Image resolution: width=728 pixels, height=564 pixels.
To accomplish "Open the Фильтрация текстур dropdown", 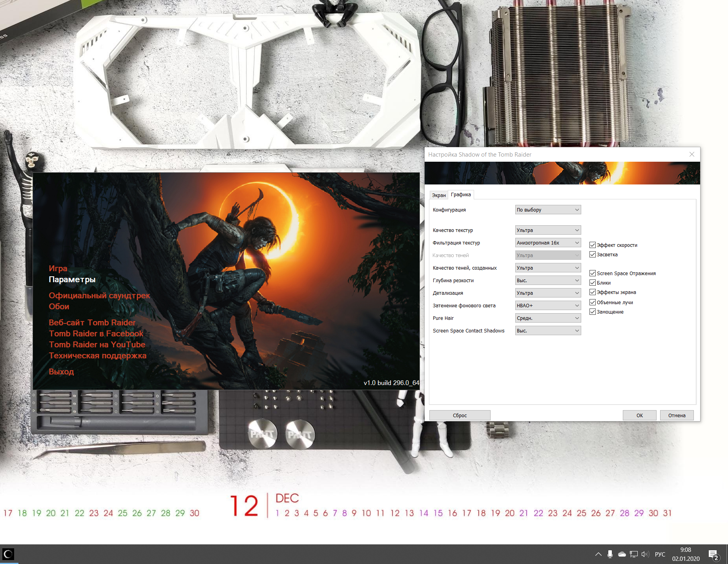I will [548, 243].
